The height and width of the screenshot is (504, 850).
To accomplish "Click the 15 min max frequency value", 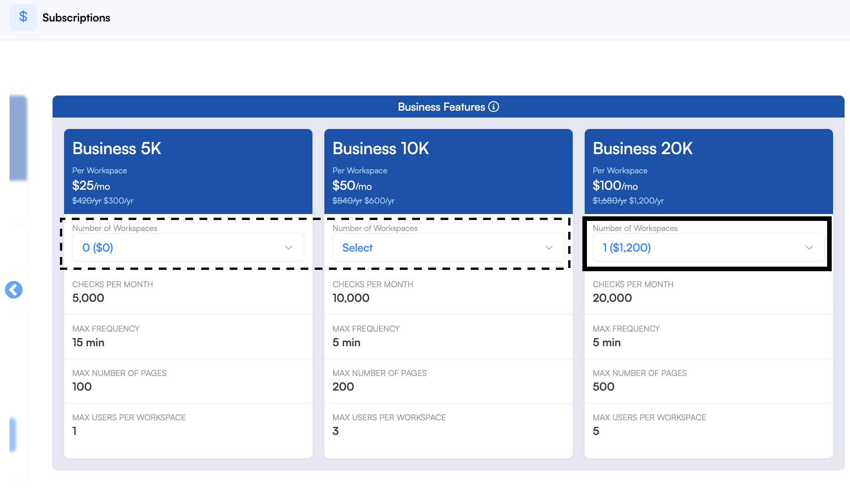I will click(88, 342).
